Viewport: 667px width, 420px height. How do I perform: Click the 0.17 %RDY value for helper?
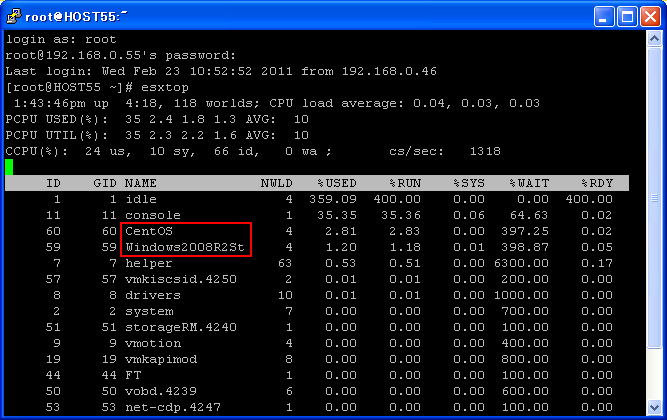pyautogui.click(x=597, y=263)
